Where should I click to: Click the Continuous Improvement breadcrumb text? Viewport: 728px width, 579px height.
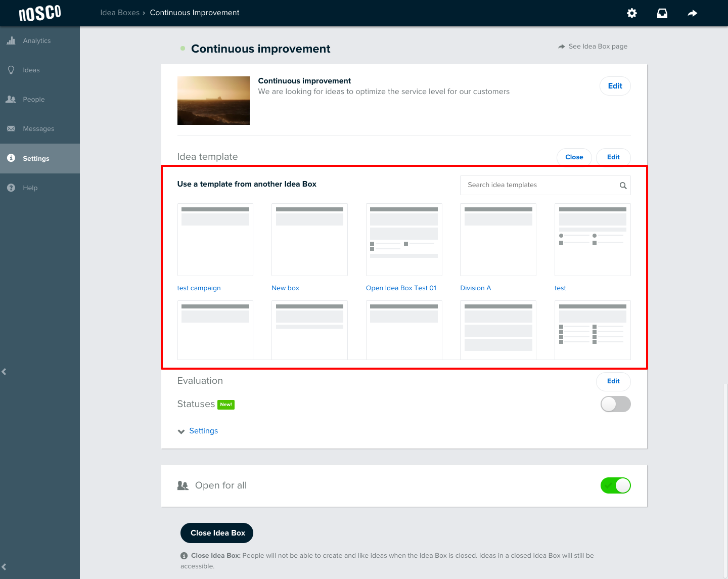pos(195,13)
